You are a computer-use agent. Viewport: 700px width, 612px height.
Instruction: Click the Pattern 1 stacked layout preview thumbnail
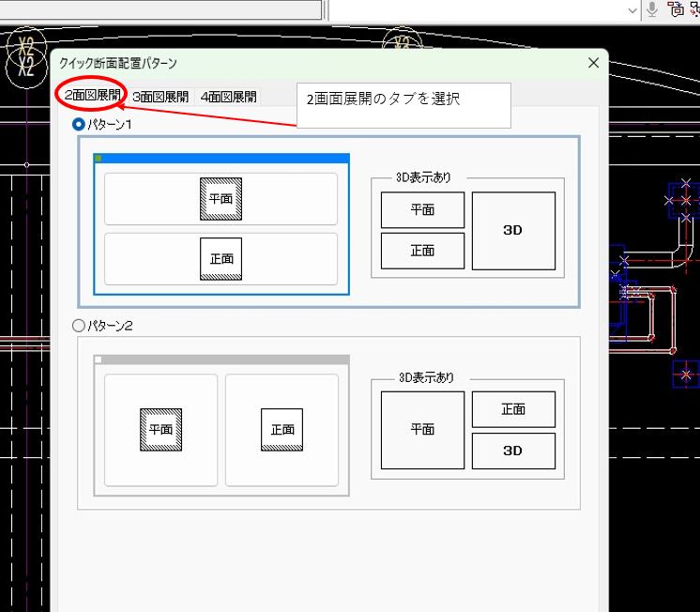coord(221,224)
